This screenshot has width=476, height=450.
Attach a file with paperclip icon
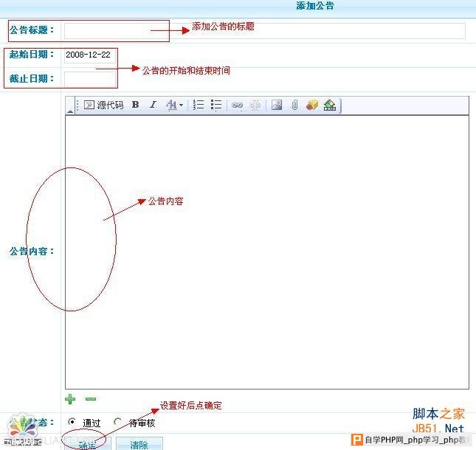click(294, 105)
